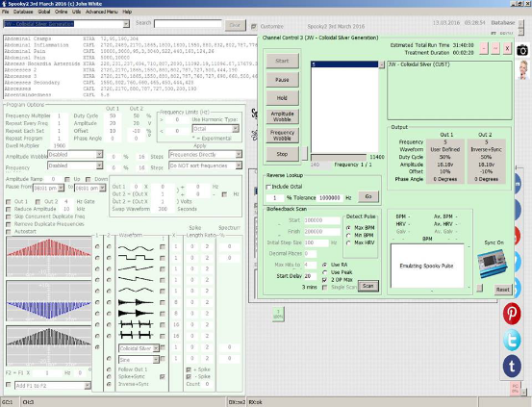Enable the Autostart checkbox

(9, 232)
